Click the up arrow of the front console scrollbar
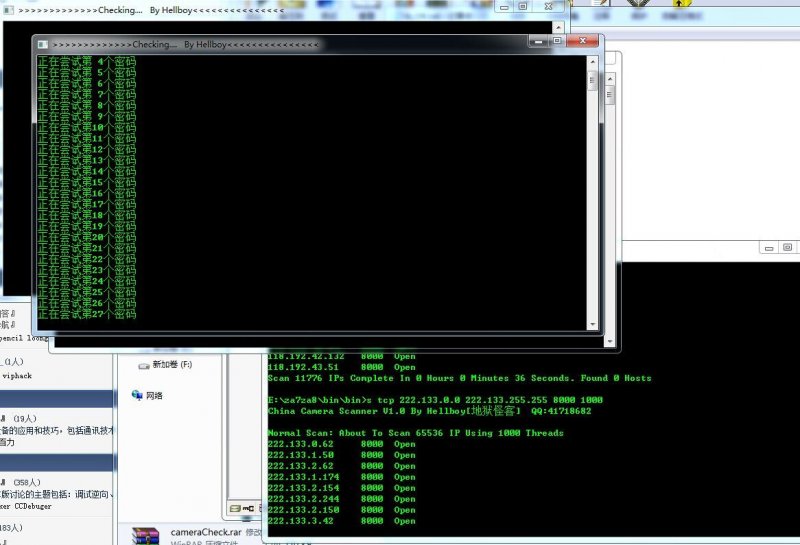800x545 pixels. tap(592, 62)
